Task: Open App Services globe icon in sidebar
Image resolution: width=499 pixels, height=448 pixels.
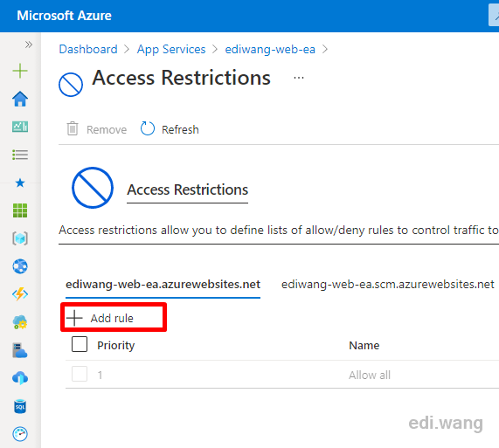Action: pyautogui.click(x=20, y=266)
